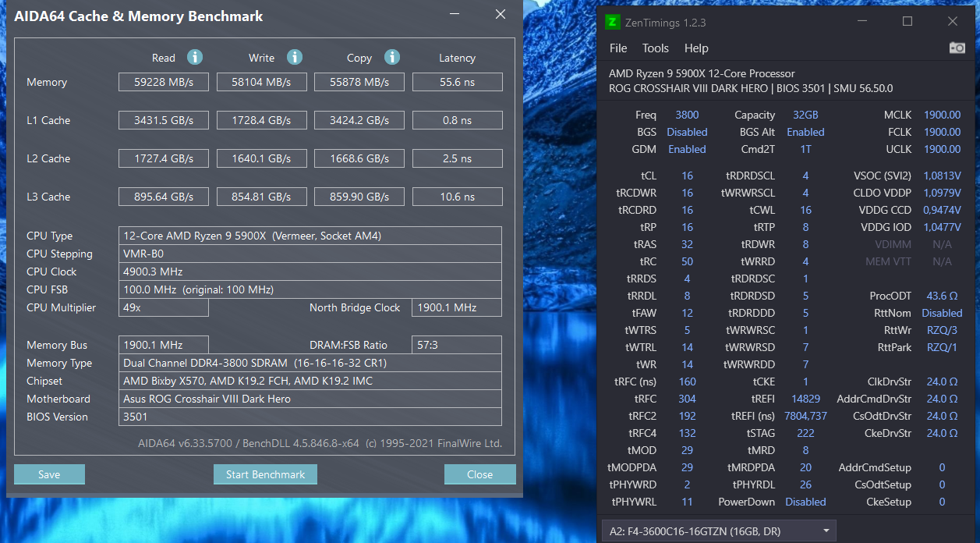Click the ZenTimings logo icon
The height and width of the screenshot is (543, 980).
click(x=612, y=22)
